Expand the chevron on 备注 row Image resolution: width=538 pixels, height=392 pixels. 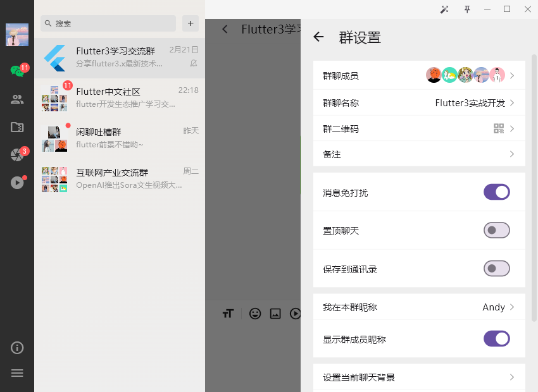coord(512,154)
